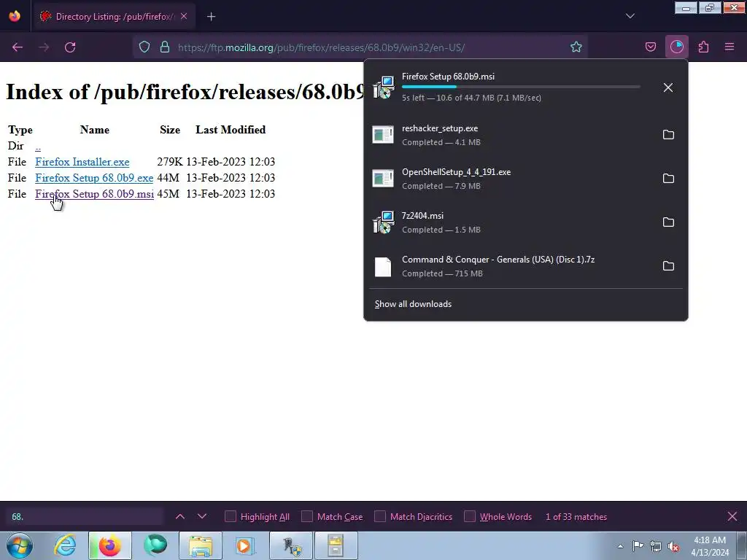Click the Last Modified column header
The image size is (747, 560).
[x=231, y=130]
